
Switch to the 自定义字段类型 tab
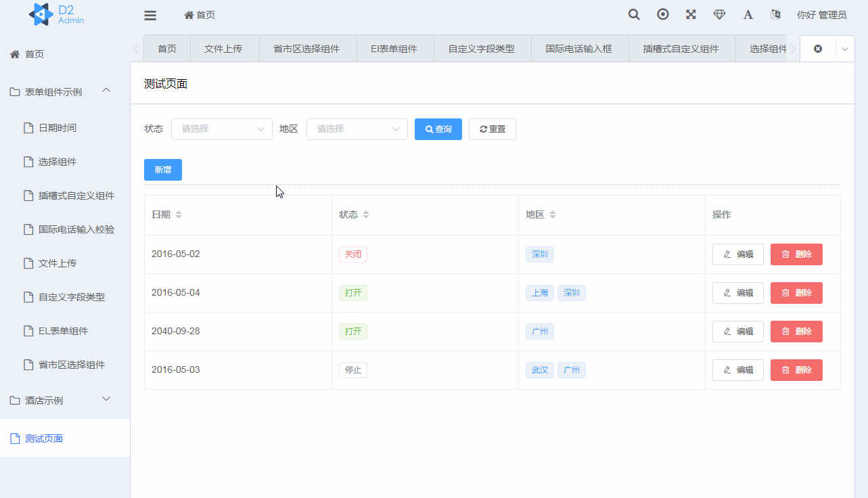[x=482, y=49]
